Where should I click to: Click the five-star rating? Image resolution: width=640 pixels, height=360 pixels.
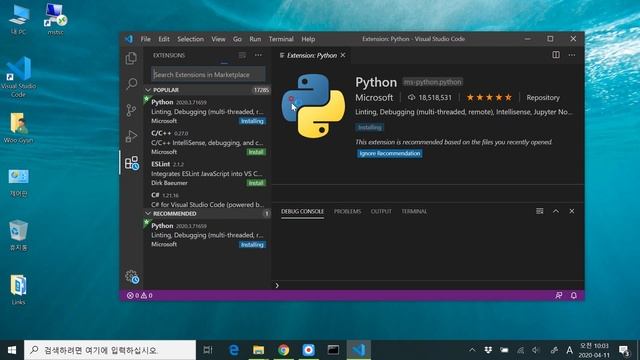coord(489,98)
